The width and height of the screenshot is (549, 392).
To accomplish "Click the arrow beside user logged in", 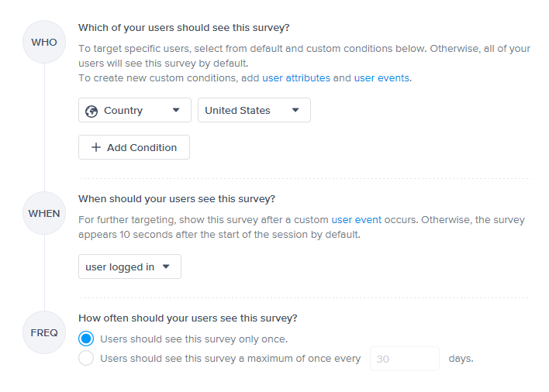I will point(167,267).
